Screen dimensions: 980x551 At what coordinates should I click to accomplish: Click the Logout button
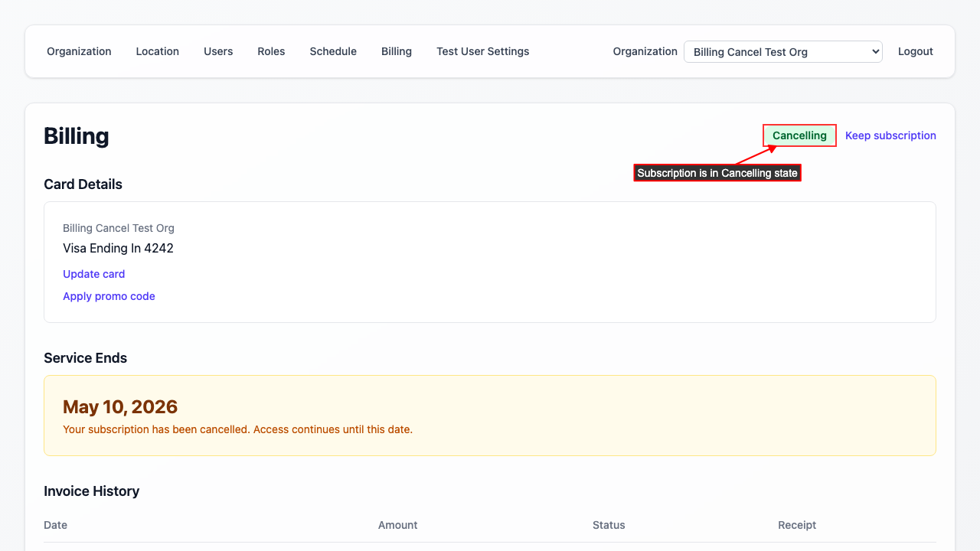click(x=915, y=51)
